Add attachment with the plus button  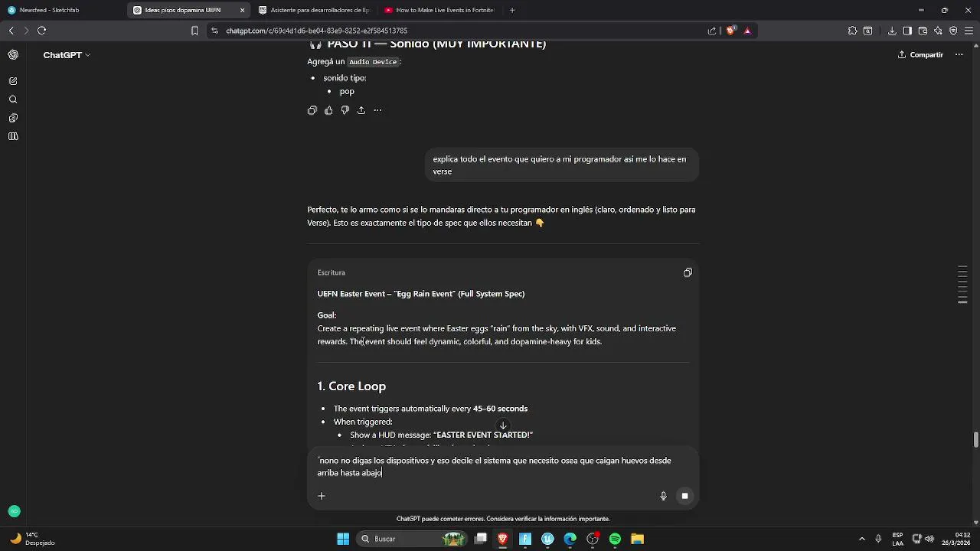tap(322, 496)
